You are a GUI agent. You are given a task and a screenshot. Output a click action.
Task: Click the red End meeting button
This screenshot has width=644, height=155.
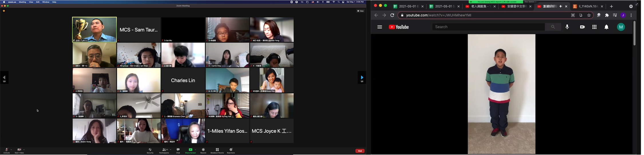[360, 151]
